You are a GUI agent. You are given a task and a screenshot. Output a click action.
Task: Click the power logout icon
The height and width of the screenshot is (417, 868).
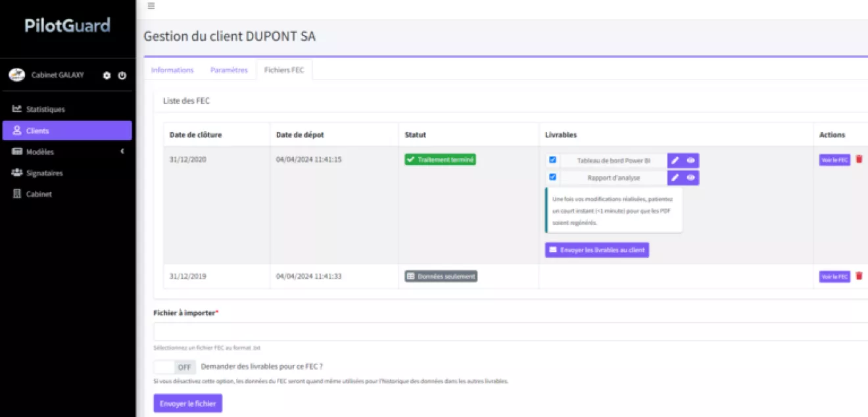[x=122, y=76]
